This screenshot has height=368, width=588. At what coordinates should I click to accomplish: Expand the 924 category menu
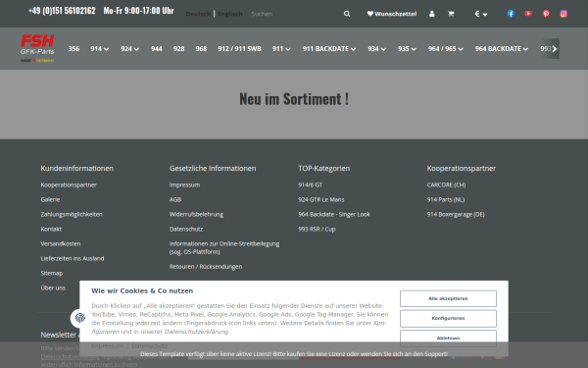129,49
